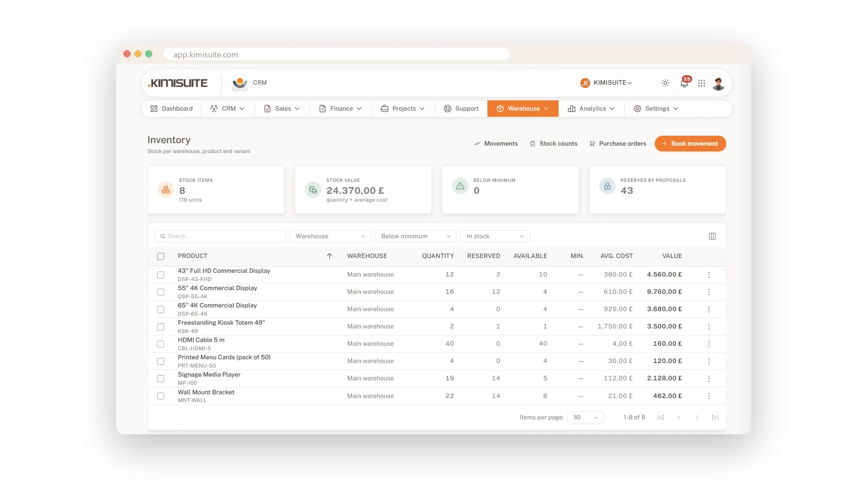Go to last page of results
868x488 pixels.
pos(715,418)
